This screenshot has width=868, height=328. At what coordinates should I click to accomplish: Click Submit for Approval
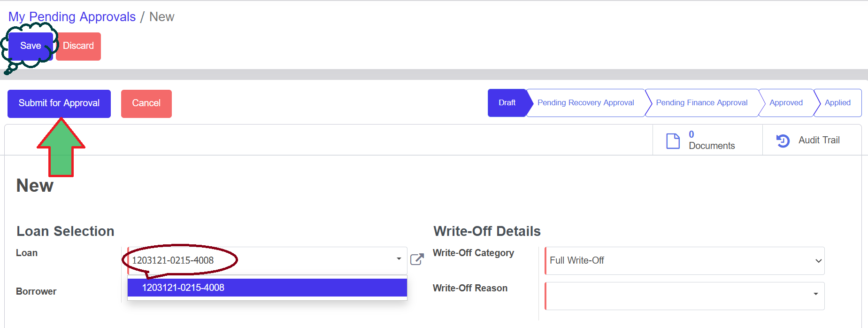[x=59, y=103]
